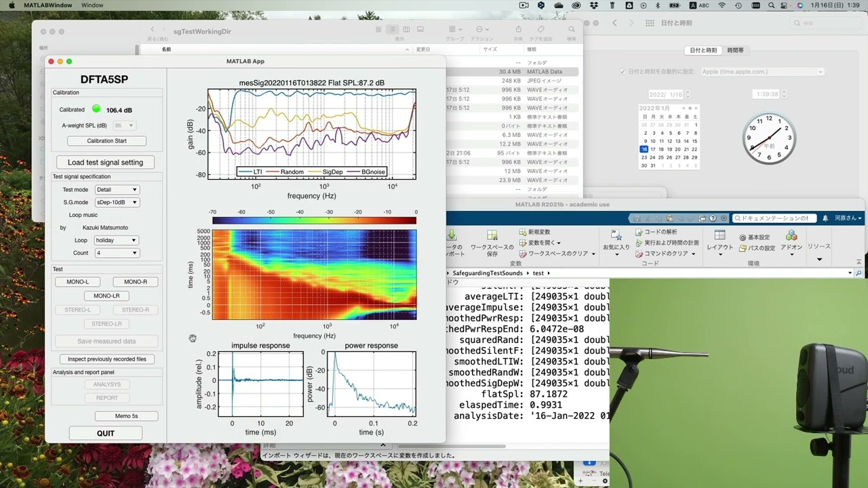Click MONO-L test button
The width and height of the screenshot is (868, 488).
click(x=77, y=282)
